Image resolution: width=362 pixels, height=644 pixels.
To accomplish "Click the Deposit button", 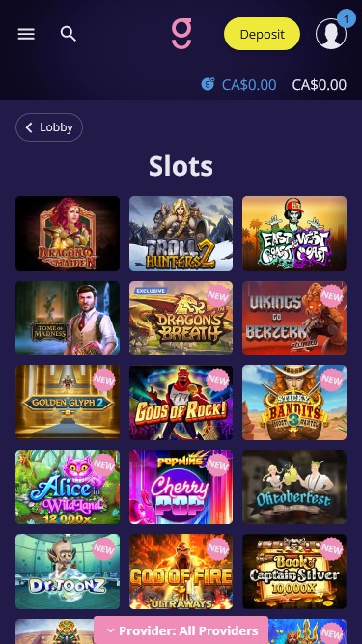I will 262,34.
